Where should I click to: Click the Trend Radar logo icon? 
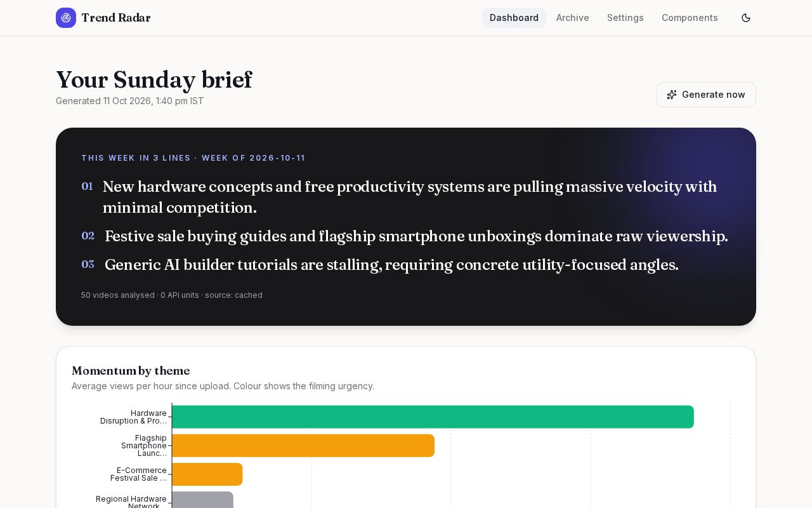tap(66, 18)
